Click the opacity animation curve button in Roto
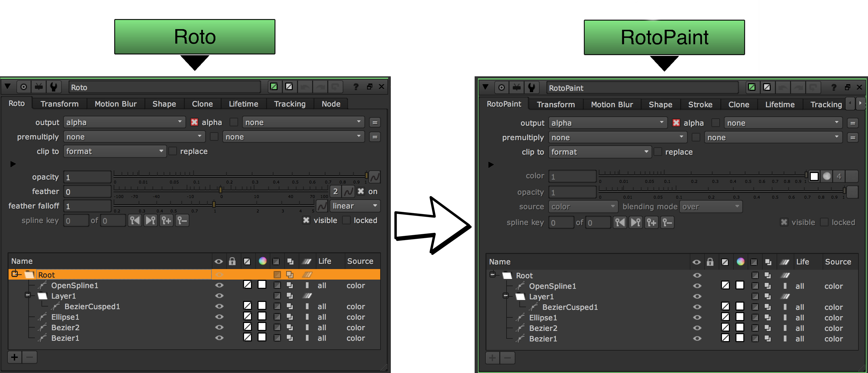 tap(375, 177)
